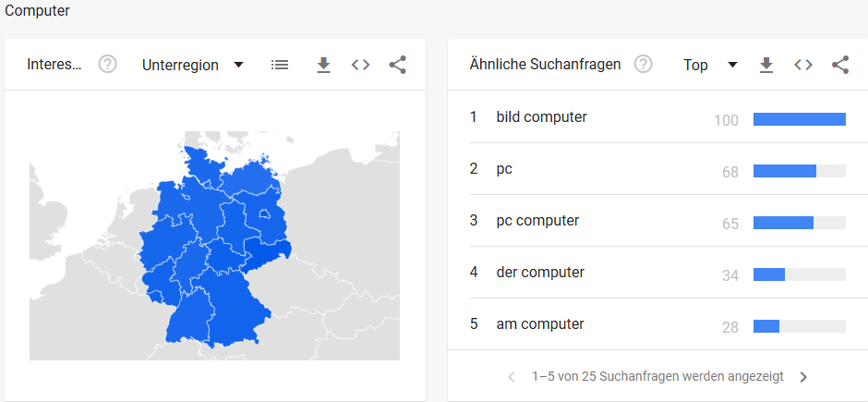Share the Ähnliche Suchanfragen card
The image size is (868, 402).
pos(840,65)
